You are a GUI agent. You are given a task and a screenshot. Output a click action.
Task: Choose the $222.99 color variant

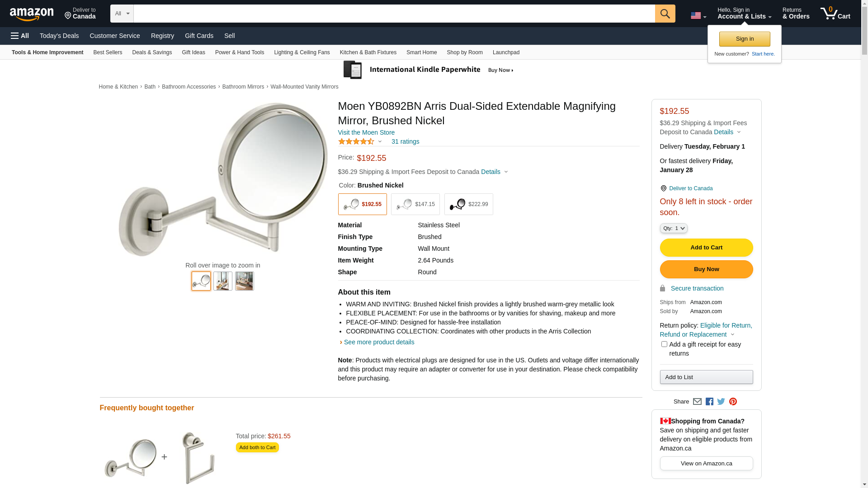pyautogui.click(x=468, y=204)
